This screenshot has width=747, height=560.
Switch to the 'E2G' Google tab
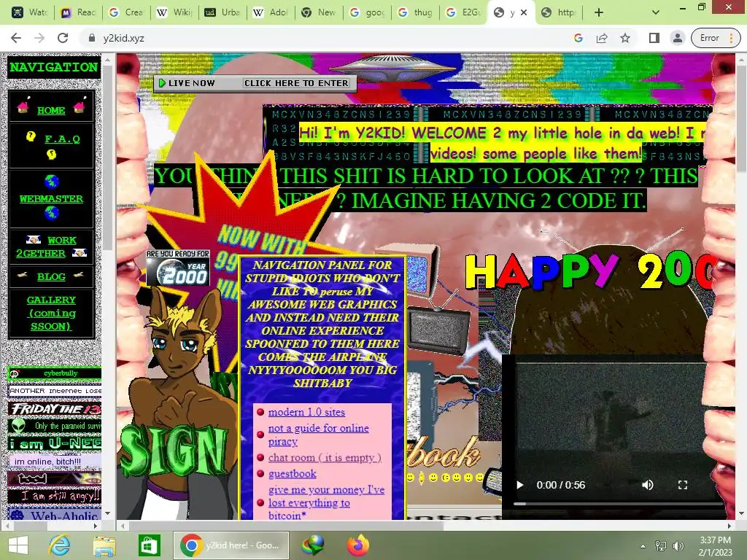click(462, 12)
